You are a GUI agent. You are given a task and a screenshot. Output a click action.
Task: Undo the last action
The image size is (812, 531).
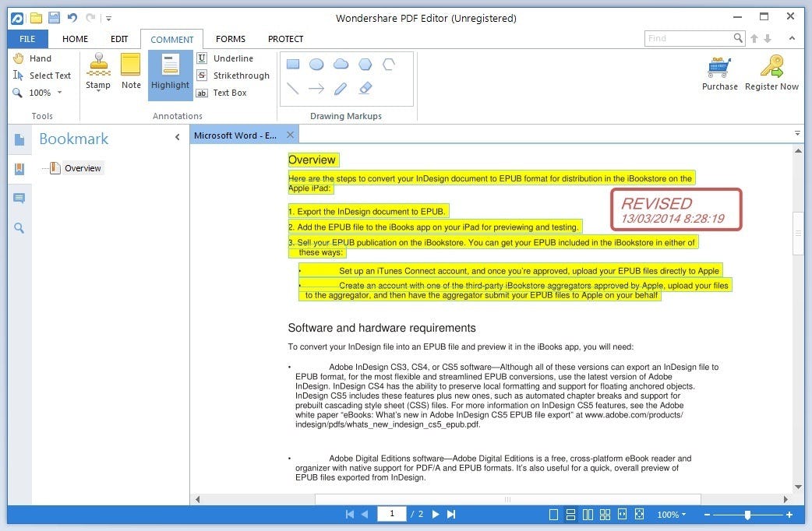tap(72, 18)
